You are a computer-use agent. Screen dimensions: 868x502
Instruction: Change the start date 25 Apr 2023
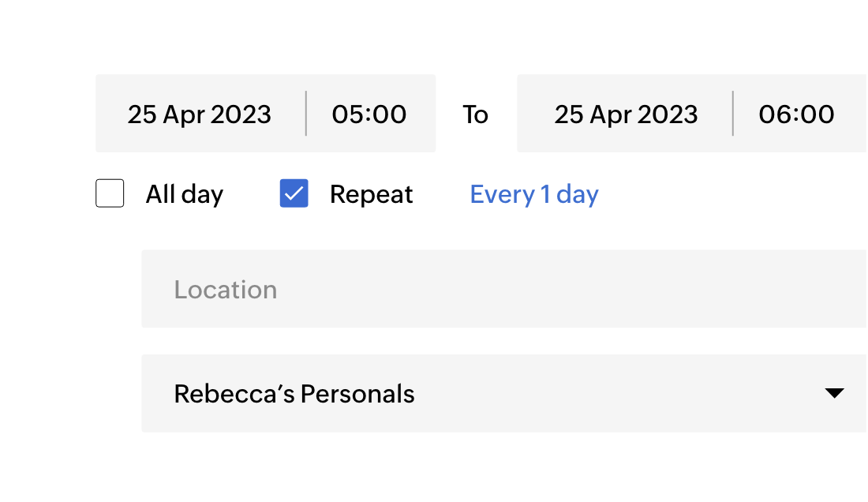pyautogui.click(x=200, y=114)
